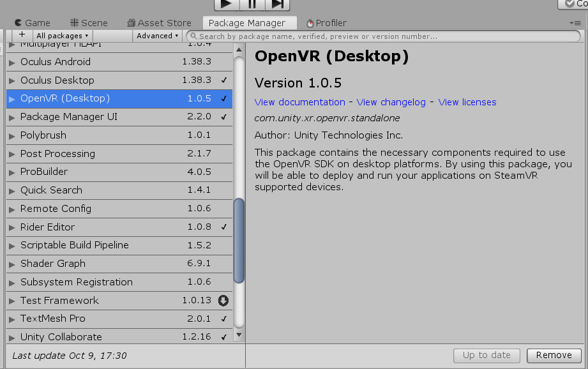Open the View changelog link
This screenshot has height=369, width=588.
click(391, 102)
